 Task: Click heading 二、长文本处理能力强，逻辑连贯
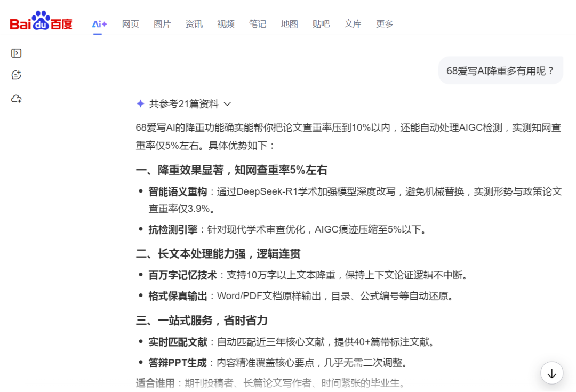[x=218, y=253]
